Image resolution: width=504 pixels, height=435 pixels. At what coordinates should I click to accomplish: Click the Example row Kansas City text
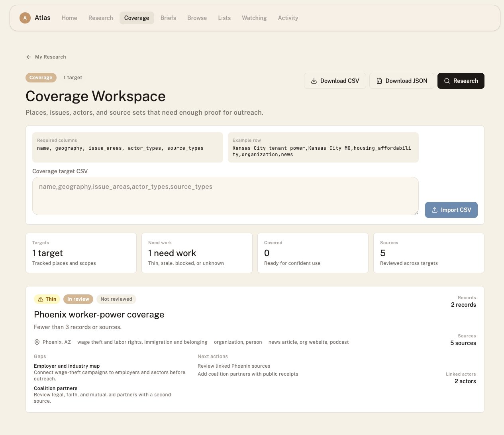point(322,151)
